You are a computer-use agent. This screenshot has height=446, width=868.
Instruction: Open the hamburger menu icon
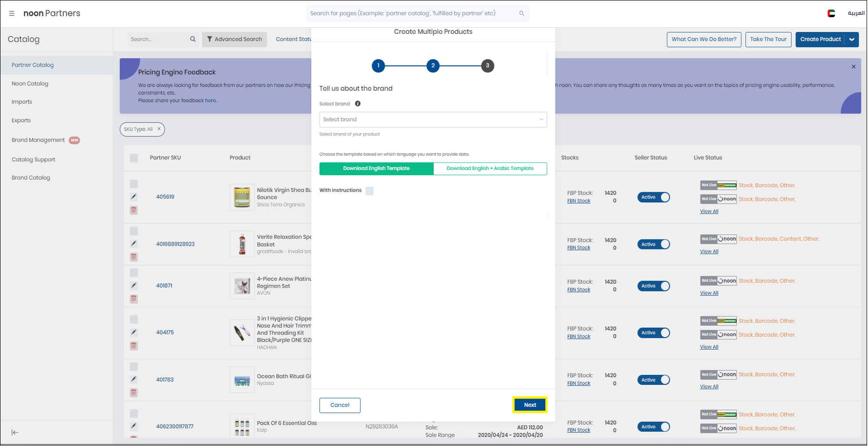11,13
